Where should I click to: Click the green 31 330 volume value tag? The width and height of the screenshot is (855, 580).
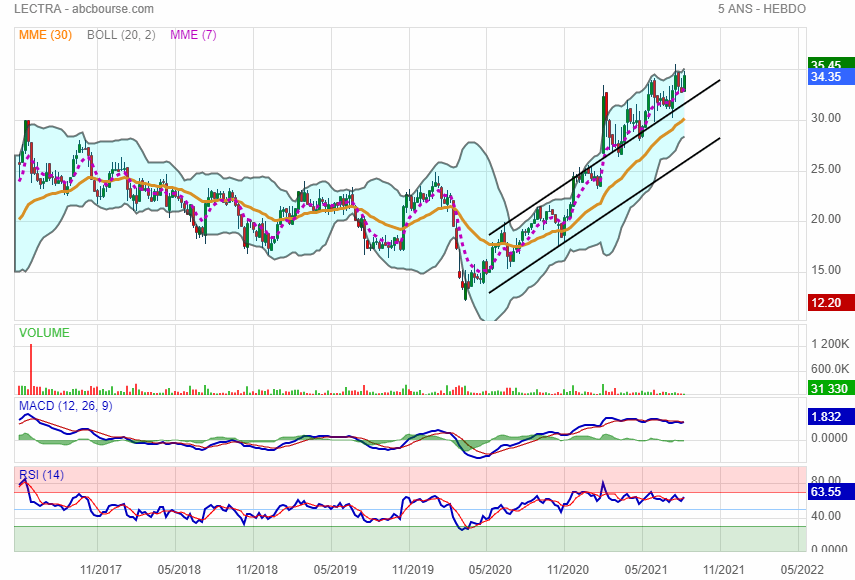click(830, 388)
